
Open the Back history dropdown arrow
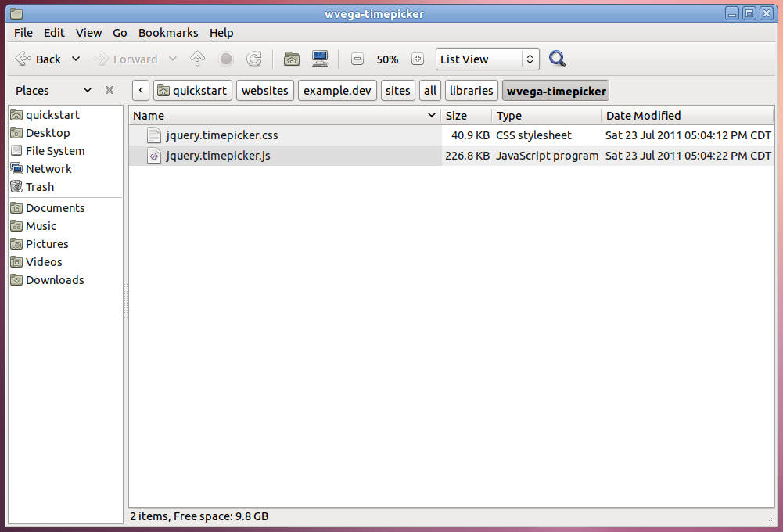pyautogui.click(x=76, y=59)
